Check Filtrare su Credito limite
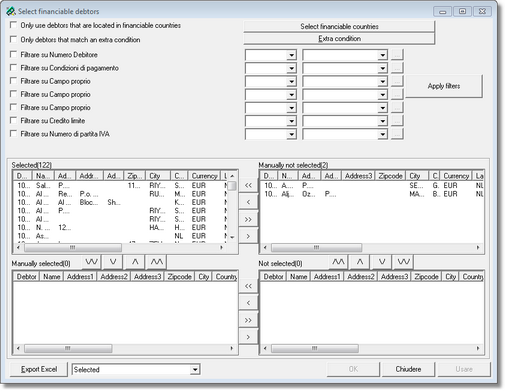The image size is (505, 391). click(x=13, y=120)
